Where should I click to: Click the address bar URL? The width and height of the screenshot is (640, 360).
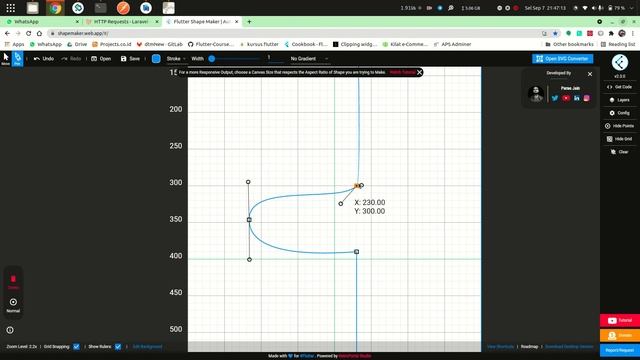click(83, 33)
